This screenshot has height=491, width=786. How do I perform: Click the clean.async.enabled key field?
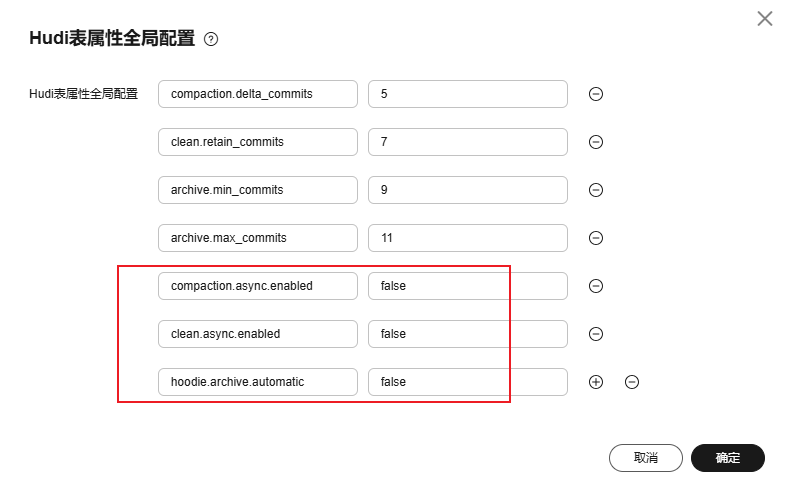[258, 334]
